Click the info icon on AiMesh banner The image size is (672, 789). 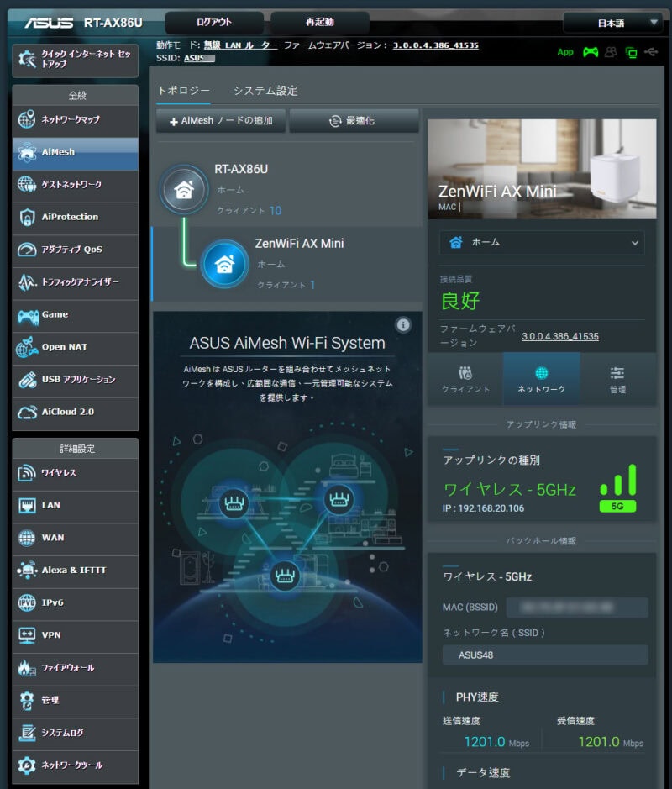(x=403, y=324)
